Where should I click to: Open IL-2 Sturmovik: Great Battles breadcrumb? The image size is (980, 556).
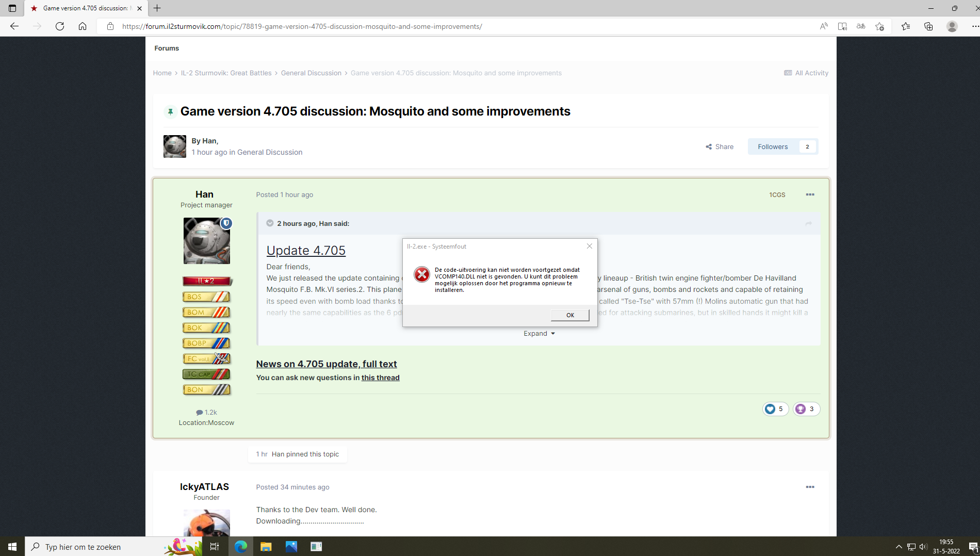(226, 73)
